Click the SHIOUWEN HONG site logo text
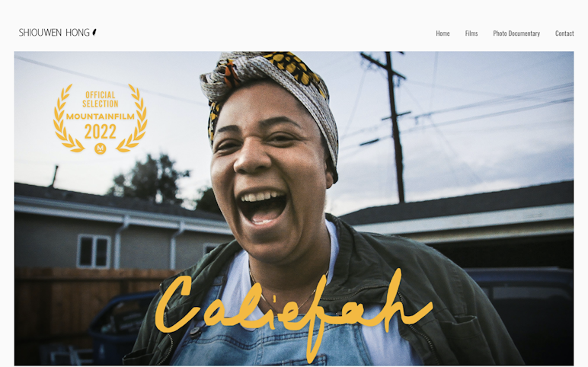 54,33
